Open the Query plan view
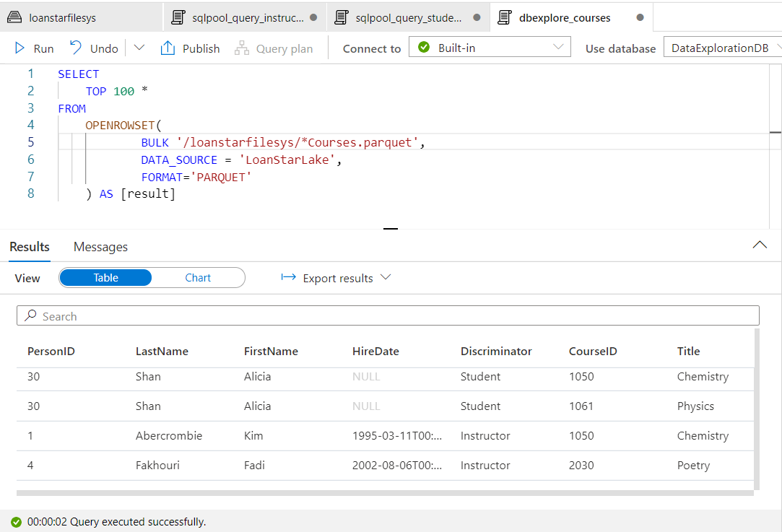The image size is (782, 532). coord(273,48)
